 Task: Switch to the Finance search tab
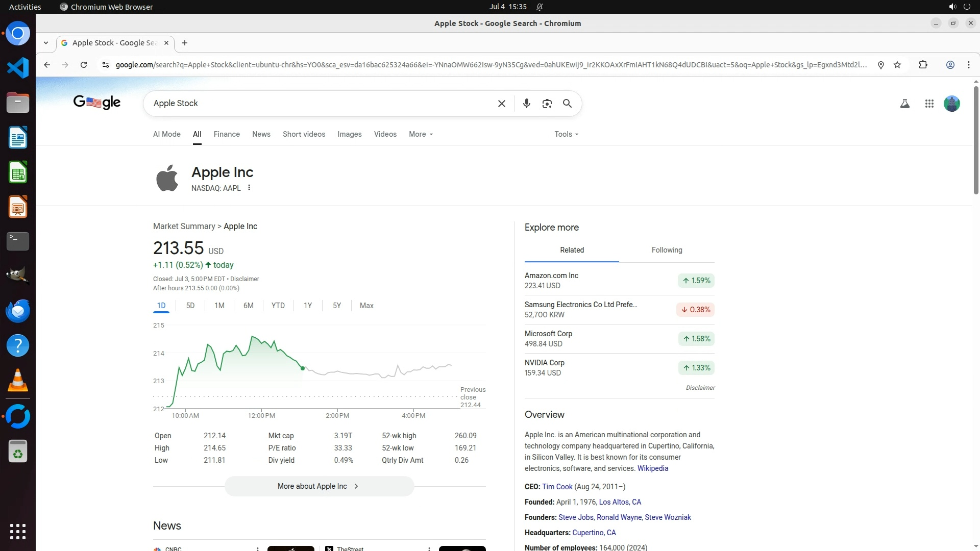click(227, 134)
